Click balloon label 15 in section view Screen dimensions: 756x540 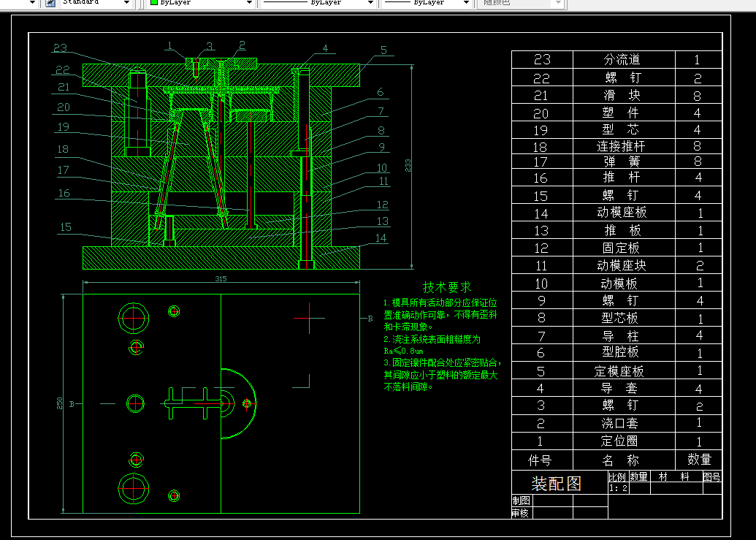coord(66,227)
